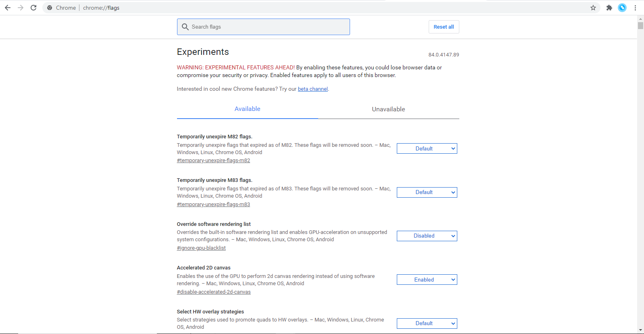Change the Accelerated 2D canvas Enabled dropdown
644x334 pixels.
427,280
